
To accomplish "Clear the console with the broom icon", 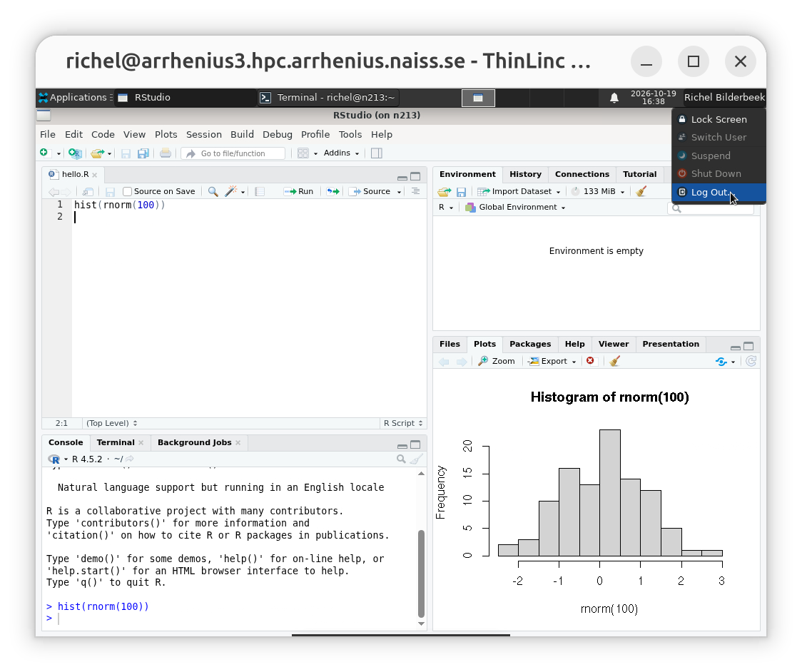I will (417, 459).
